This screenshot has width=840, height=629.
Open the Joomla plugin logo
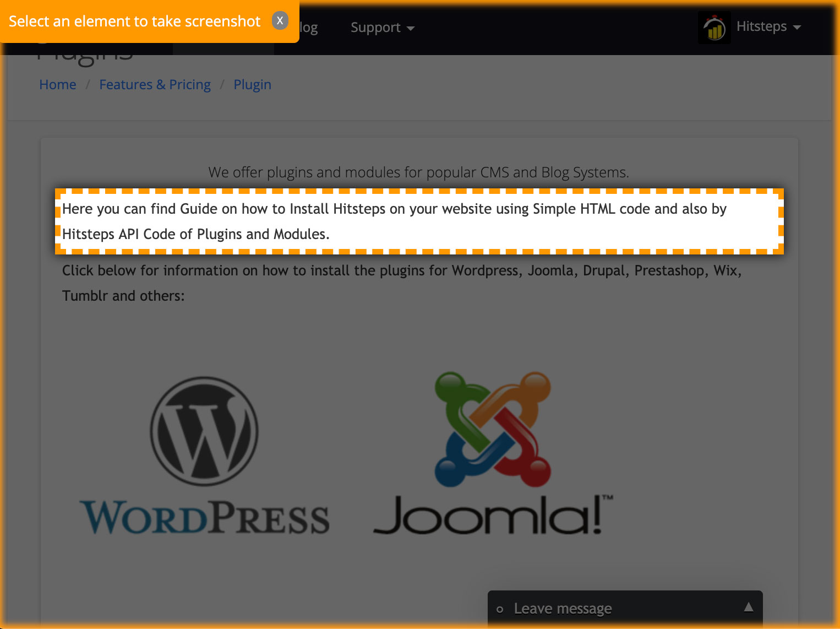tap(493, 453)
